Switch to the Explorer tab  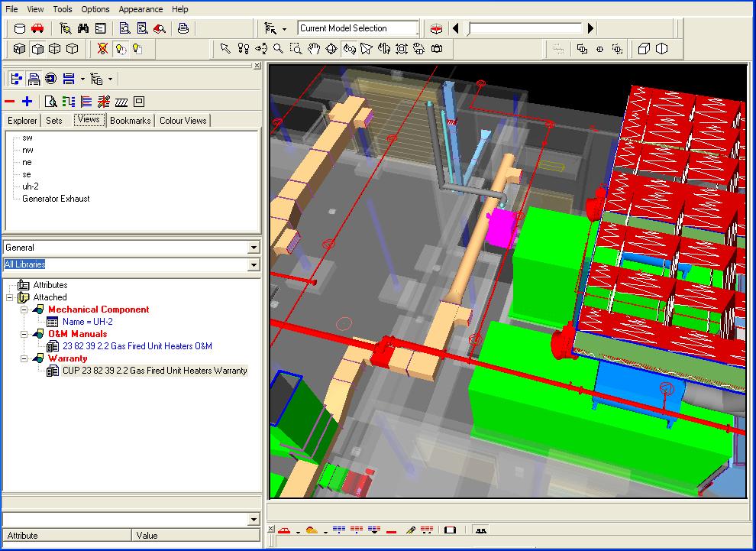22,121
